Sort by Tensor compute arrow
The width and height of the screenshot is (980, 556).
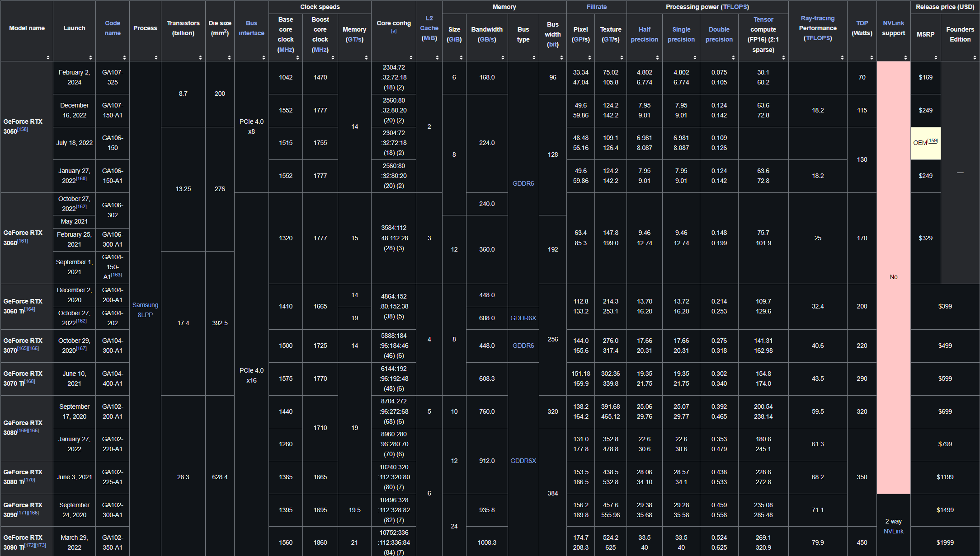tap(783, 58)
